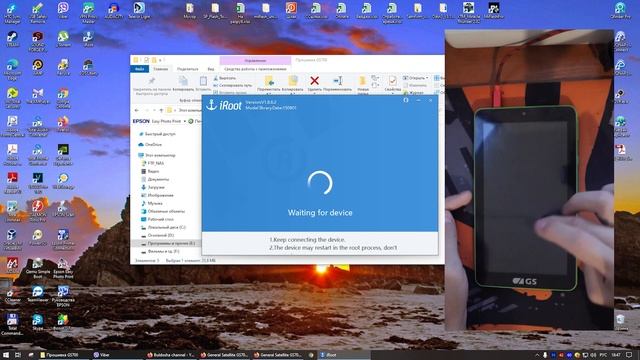Image resolution: width=640 pixels, height=360 pixels.
Task: Open the Windows Start menu
Action: tap(6, 355)
